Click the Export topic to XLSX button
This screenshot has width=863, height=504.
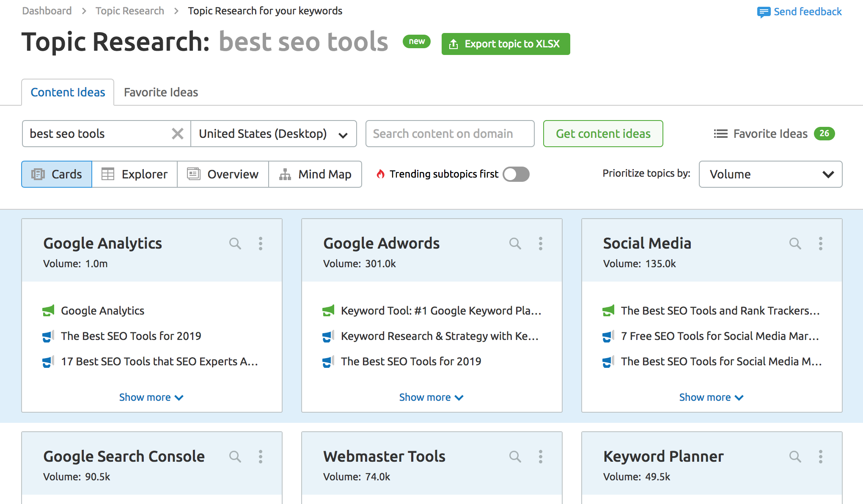[x=506, y=44]
